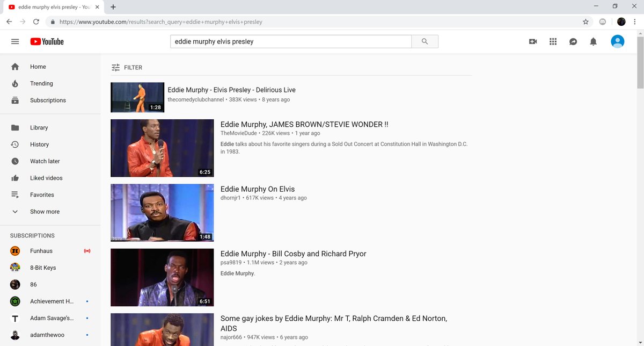Click the Adam Savage's channel avatar
644x346 pixels.
(x=15, y=318)
